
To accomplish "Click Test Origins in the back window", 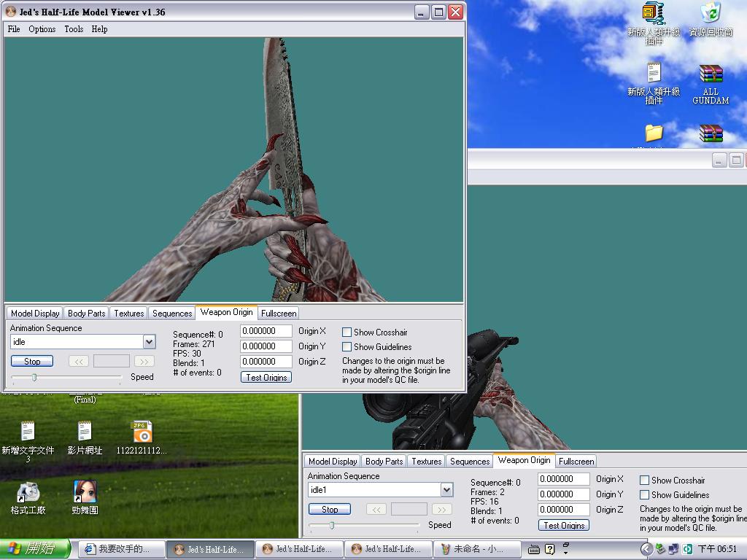I will point(564,525).
